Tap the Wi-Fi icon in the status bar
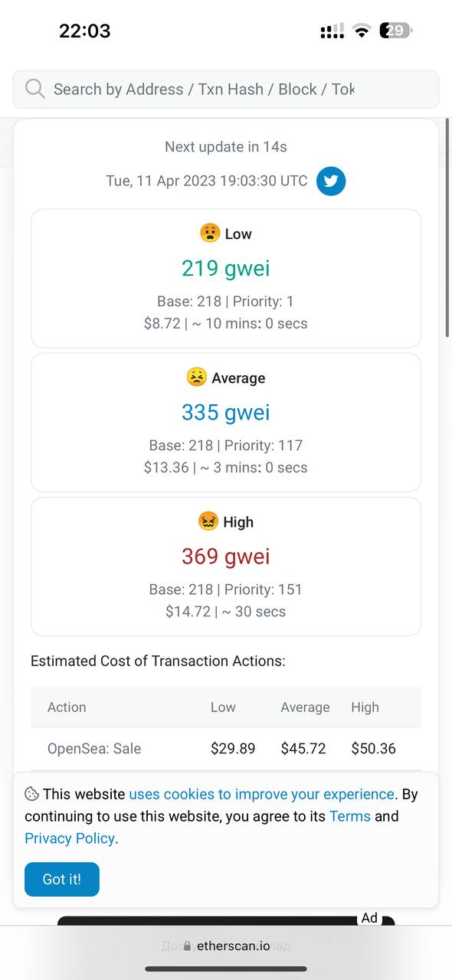 click(x=361, y=31)
